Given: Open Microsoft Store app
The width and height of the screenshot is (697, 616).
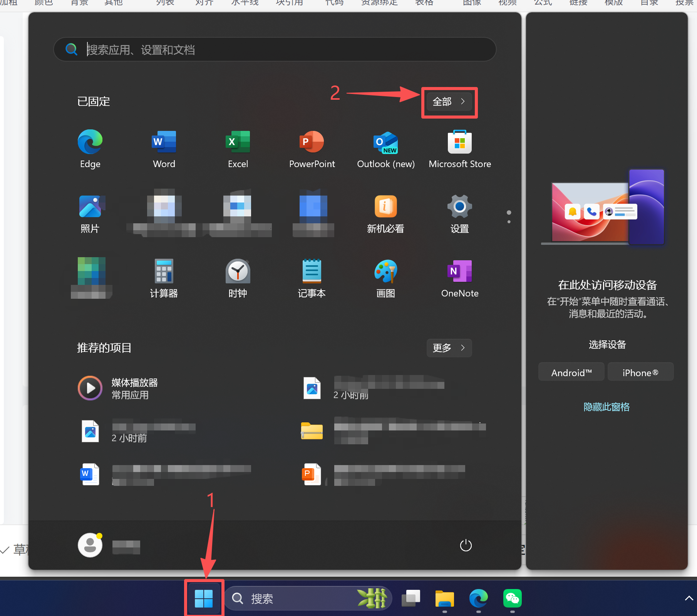Looking at the screenshot, I should (460, 149).
